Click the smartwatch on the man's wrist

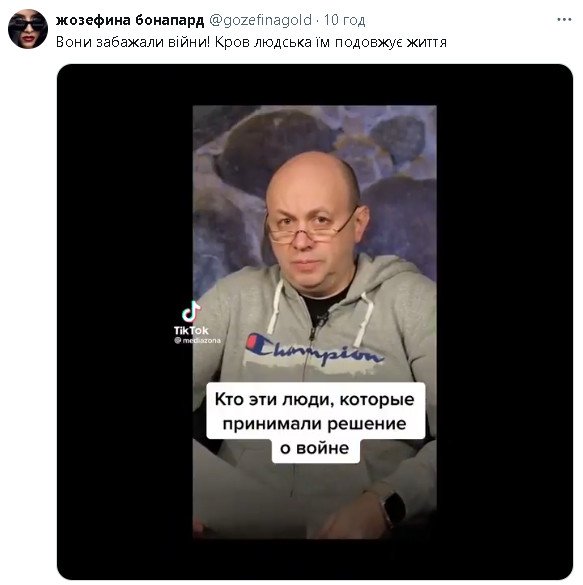click(x=392, y=509)
